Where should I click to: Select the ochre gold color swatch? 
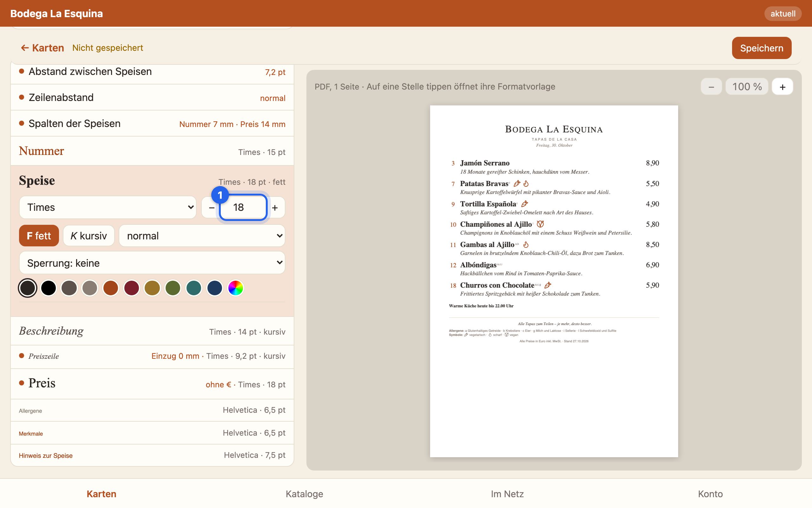pyautogui.click(x=152, y=288)
